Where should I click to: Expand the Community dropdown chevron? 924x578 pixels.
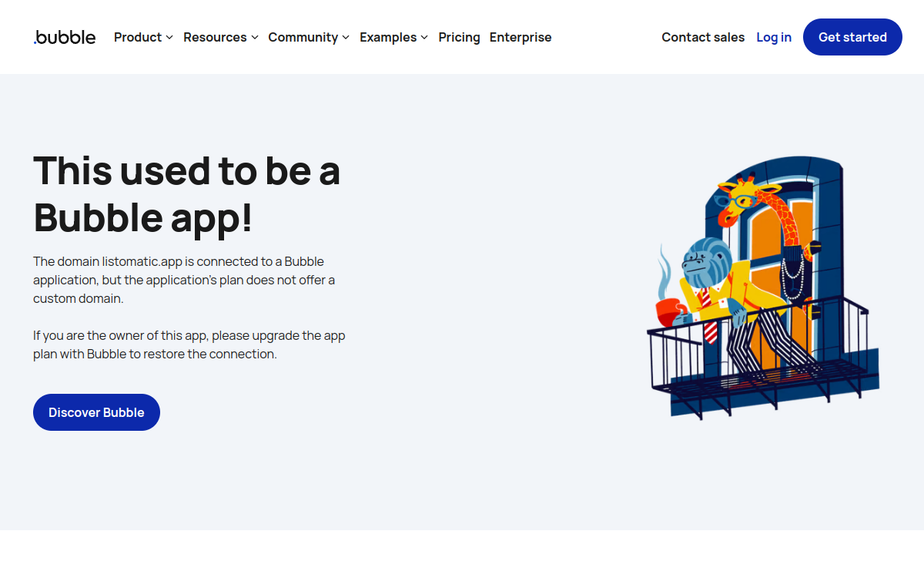[x=346, y=38]
